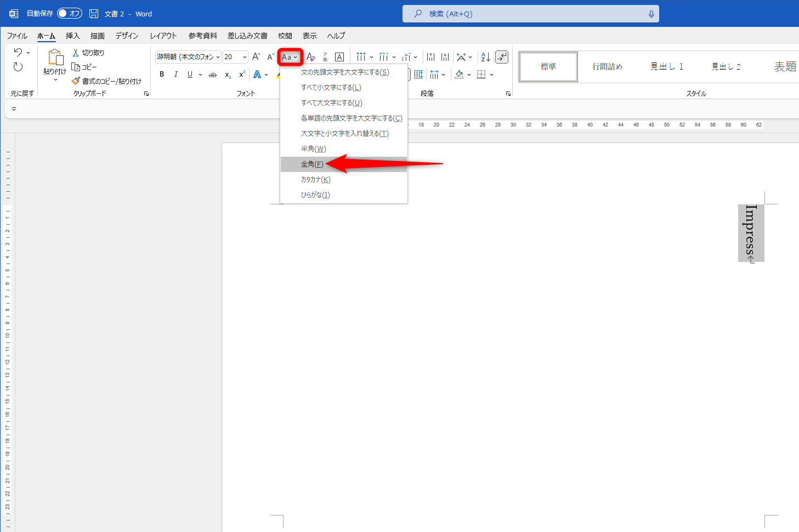Decrease the paragraph indent

(430, 57)
